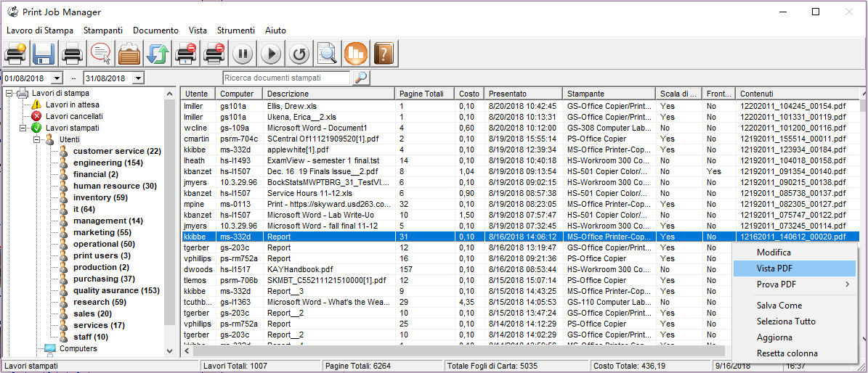Open the Aiuto menu
The image size is (868, 373).
click(x=275, y=30)
